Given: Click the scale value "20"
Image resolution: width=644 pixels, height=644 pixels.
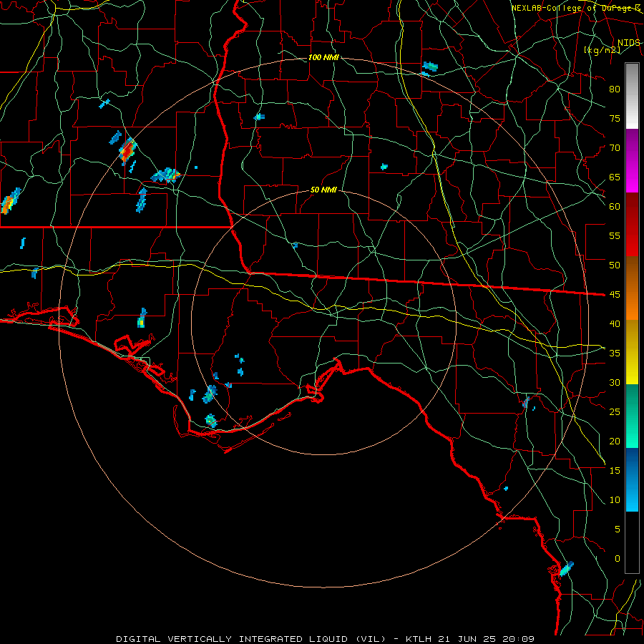Looking at the screenshot, I should coord(615,441).
